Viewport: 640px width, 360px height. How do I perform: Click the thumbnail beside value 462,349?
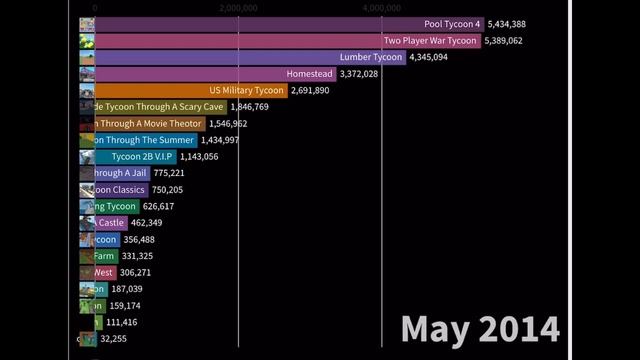coord(87,223)
